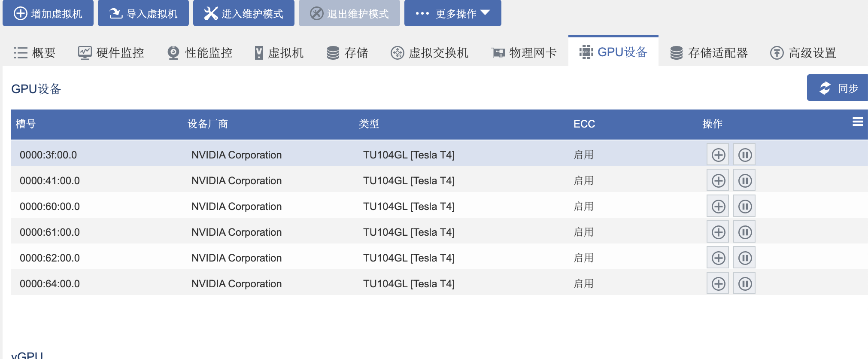Switch to the 硬件监控 tab

pyautogui.click(x=111, y=53)
